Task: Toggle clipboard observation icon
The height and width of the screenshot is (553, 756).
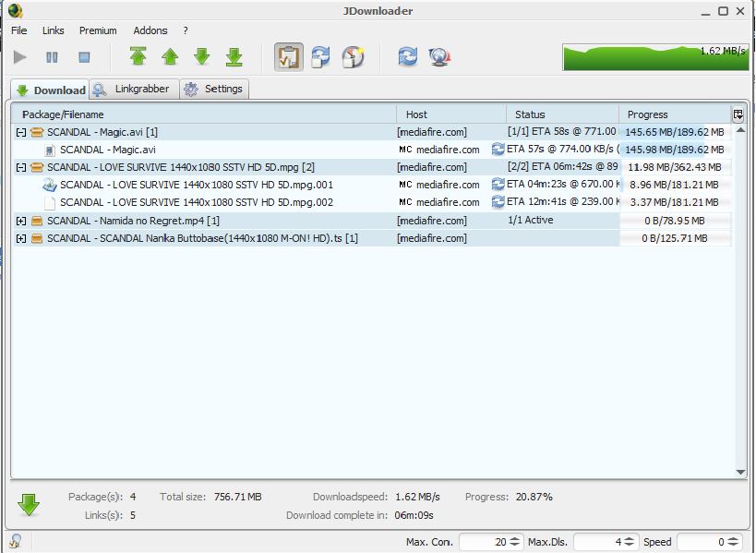Action: [289, 57]
